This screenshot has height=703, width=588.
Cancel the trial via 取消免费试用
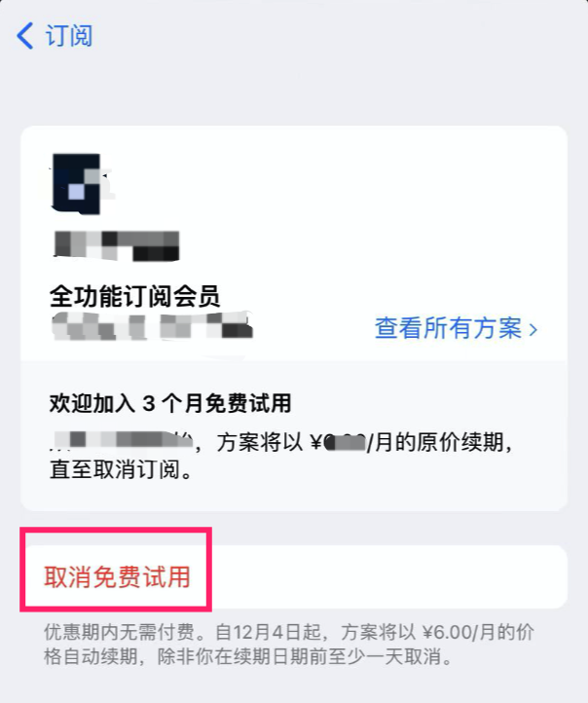(x=118, y=576)
